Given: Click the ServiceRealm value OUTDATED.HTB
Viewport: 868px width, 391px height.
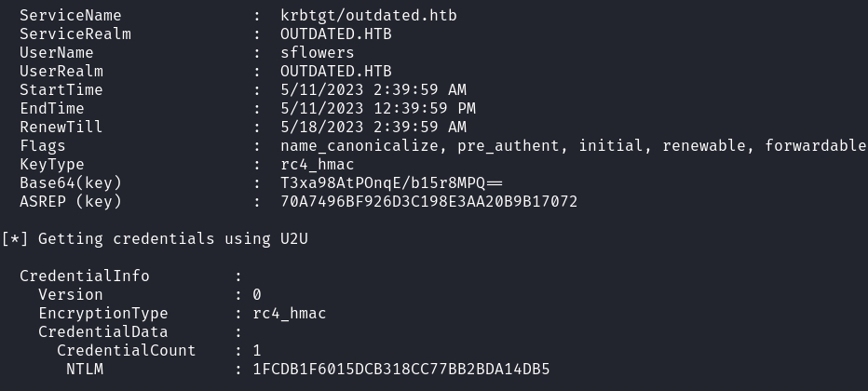Looking at the screenshot, I should (x=335, y=34).
